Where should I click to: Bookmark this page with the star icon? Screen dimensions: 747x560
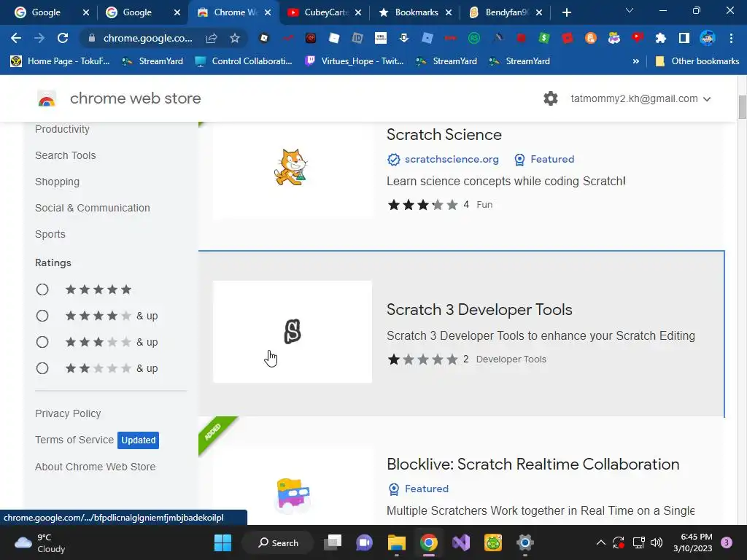[x=235, y=38]
